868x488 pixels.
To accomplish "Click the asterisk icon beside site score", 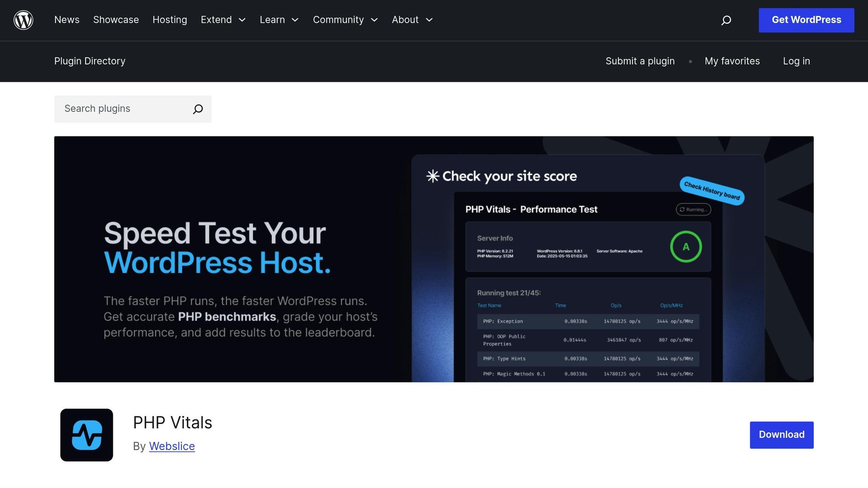I will (x=432, y=176).
